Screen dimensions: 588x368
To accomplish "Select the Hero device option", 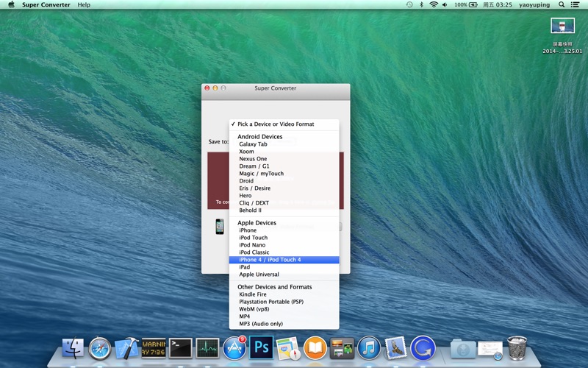I will [284, 196].
